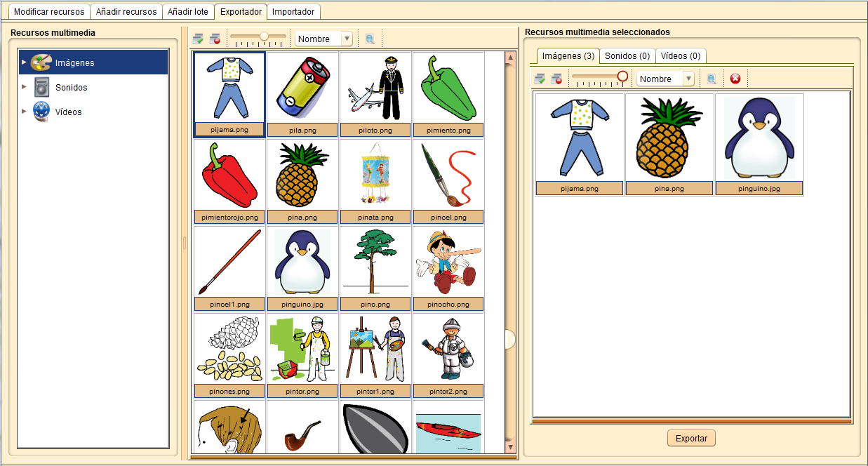Select the red kayak thumbnail in bottom row
This screenshot has height=466, width=868.
[x=448, y=427]
